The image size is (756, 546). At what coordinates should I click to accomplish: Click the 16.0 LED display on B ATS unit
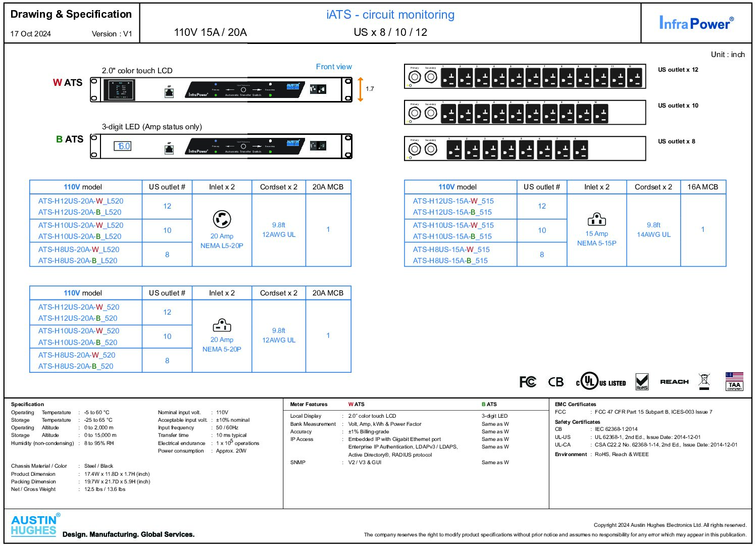coord(123,146)
